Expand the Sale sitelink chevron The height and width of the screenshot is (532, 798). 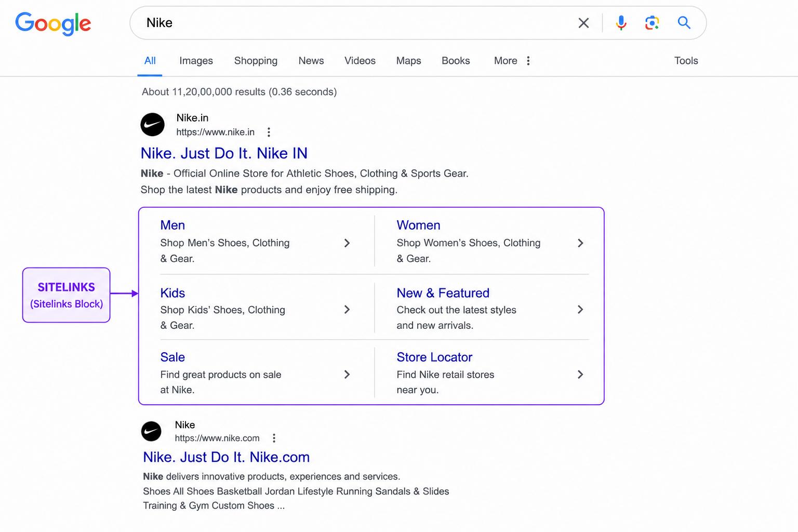tap(347, 375)
